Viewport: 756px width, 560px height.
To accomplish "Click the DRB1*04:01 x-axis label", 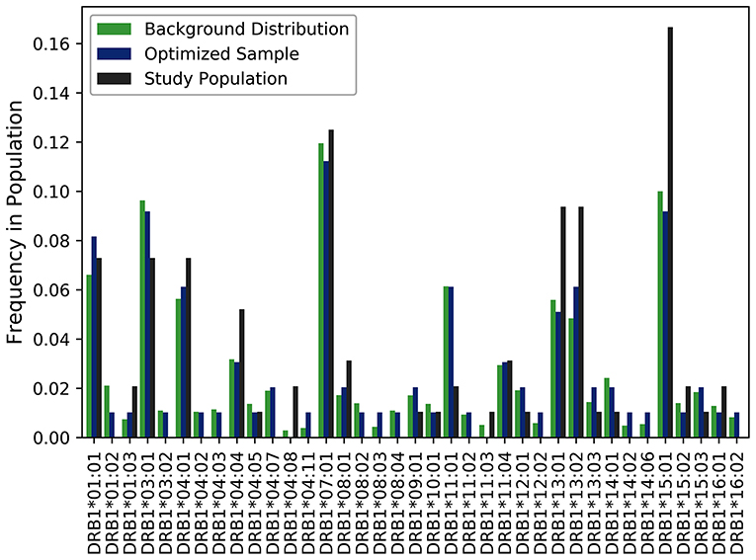I will 183,502.
